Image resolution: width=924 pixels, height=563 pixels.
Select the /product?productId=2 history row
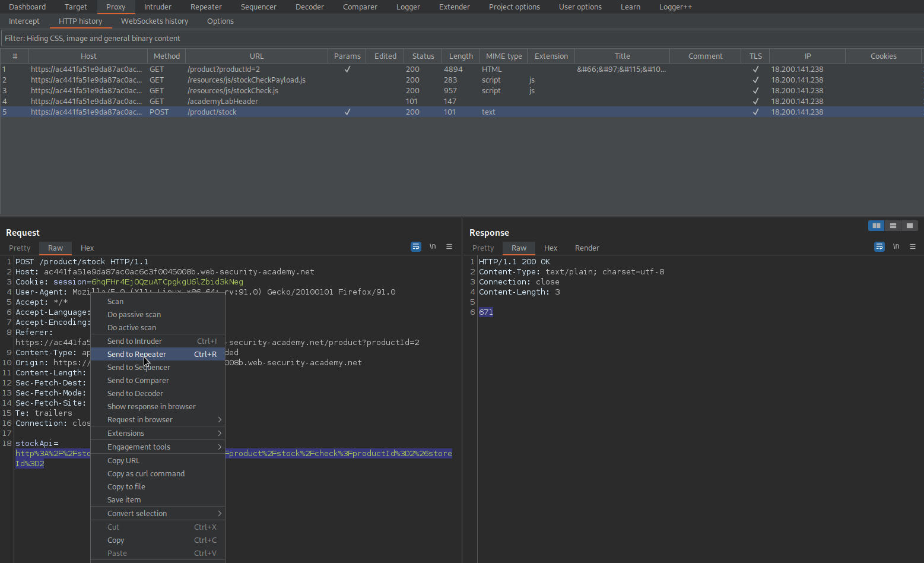coord(462,69)
